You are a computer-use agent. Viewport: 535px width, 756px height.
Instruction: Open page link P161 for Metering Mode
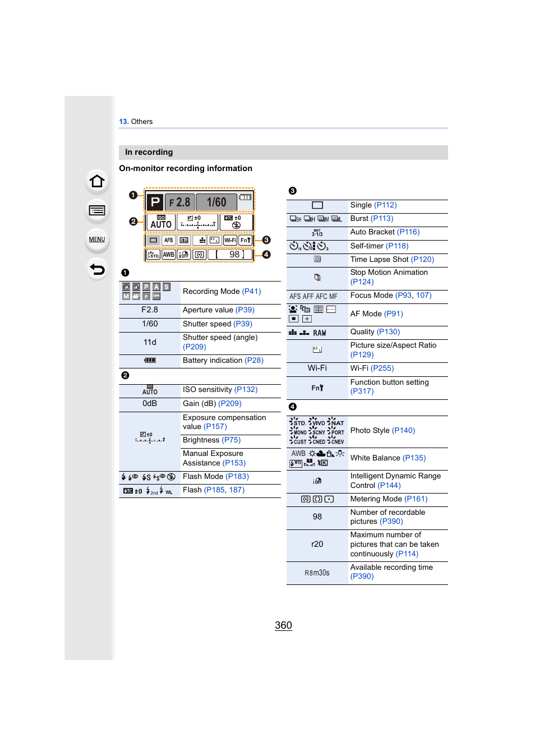coord(416,499)
